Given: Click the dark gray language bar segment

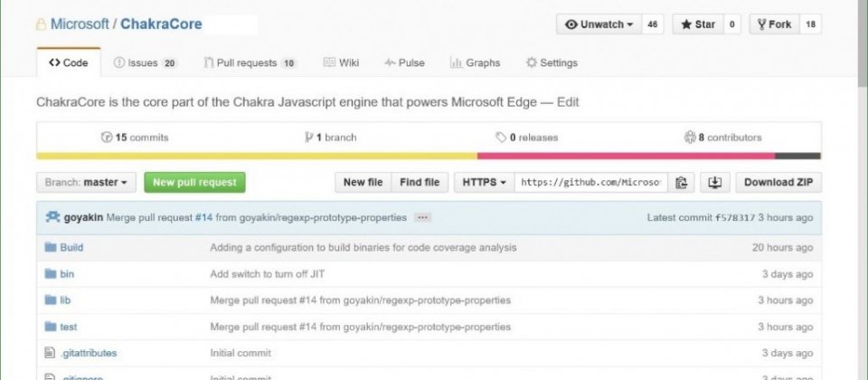Looking at the screenshot, I should click(x=798, y=157).
